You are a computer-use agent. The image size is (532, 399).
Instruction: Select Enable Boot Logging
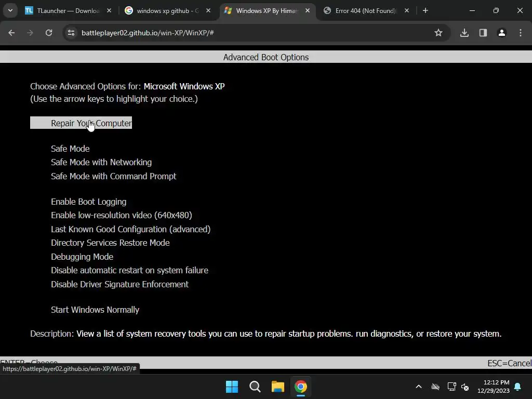pos(88,202)
